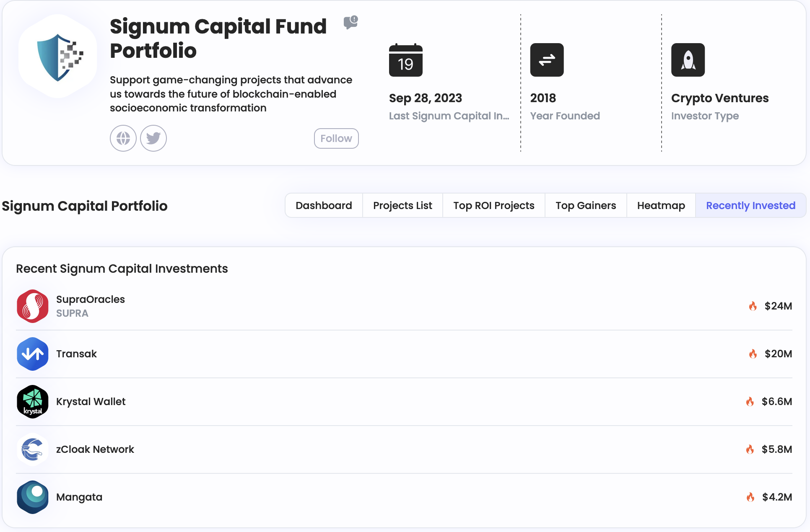
Task: Click the zCloak Network logo icon
Action: (x=33, y=449)
